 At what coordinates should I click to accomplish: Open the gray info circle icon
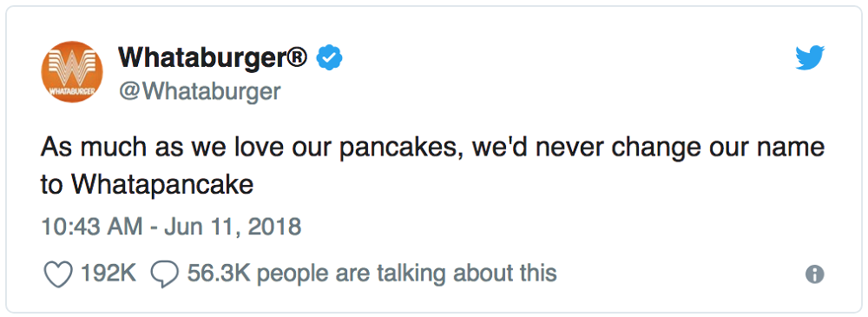[x=814, y=274]
